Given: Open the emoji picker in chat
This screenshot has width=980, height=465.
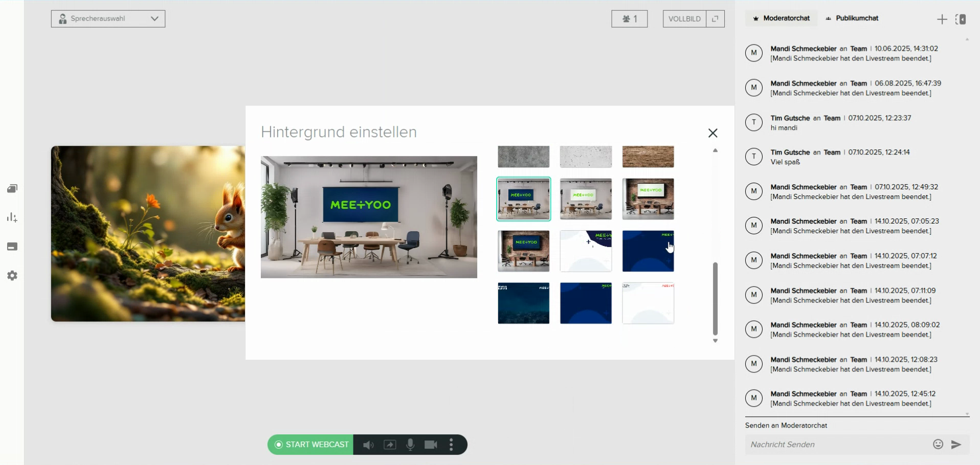Looking at the screenshot, I should [x=938, y=444].
